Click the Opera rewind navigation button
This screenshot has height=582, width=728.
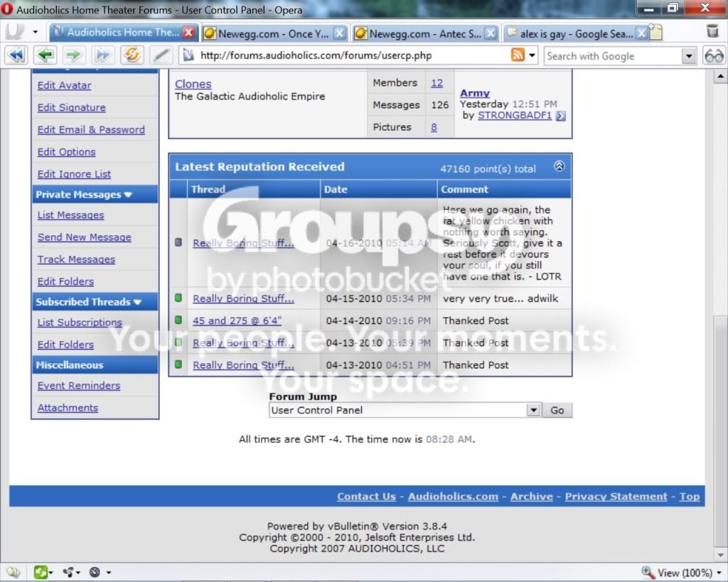(16, 55)
